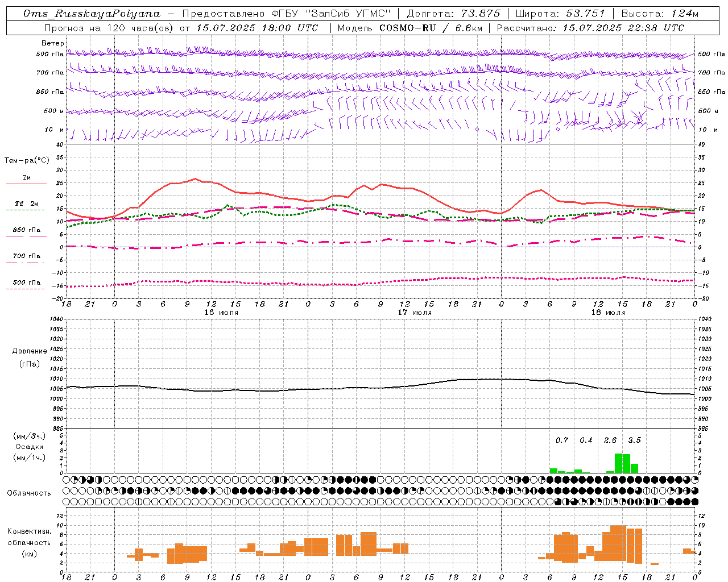Click the '700 гПа' temperature legend entry
The height and width of the screenshot is (582, 728).
click(x=27, y=256)
